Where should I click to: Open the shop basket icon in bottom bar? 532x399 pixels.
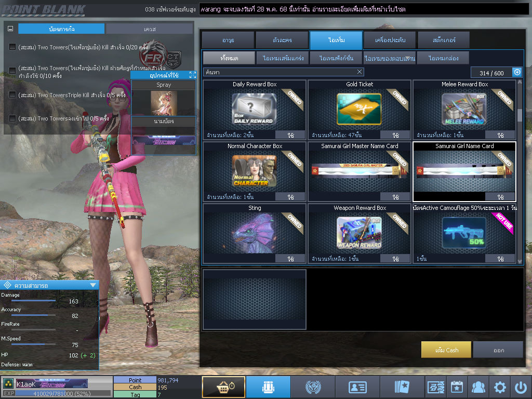click(223, 387)
